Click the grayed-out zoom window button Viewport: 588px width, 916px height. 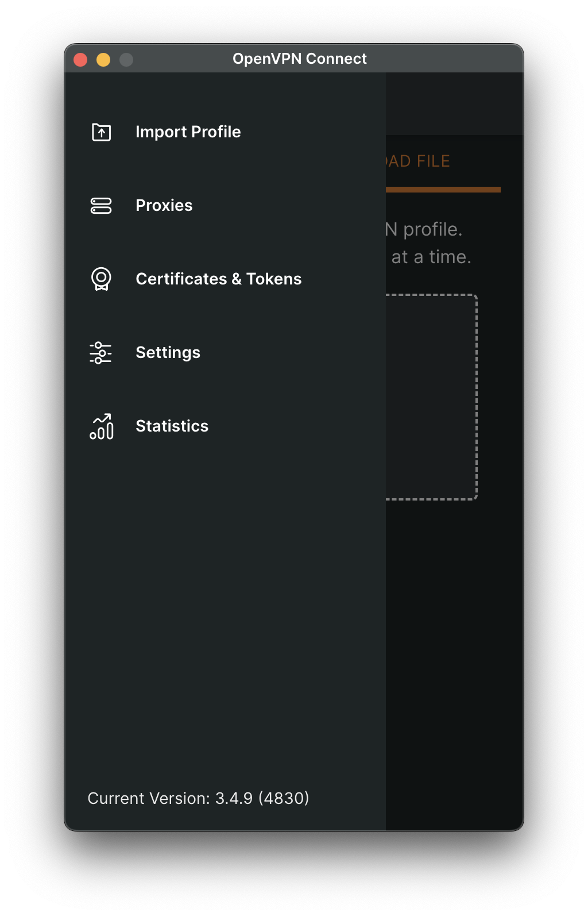126,60
